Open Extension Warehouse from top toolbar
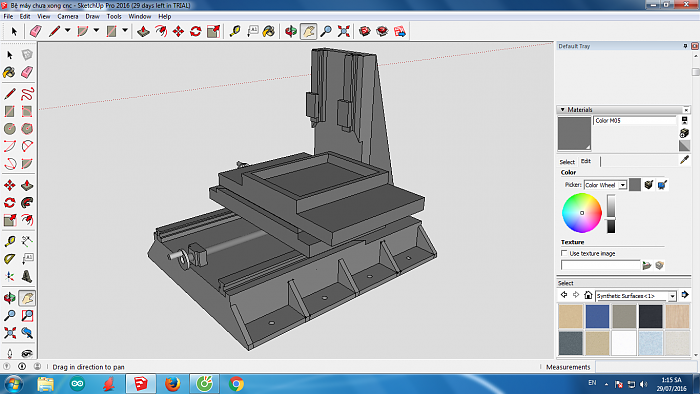 [x=382, y=31]
